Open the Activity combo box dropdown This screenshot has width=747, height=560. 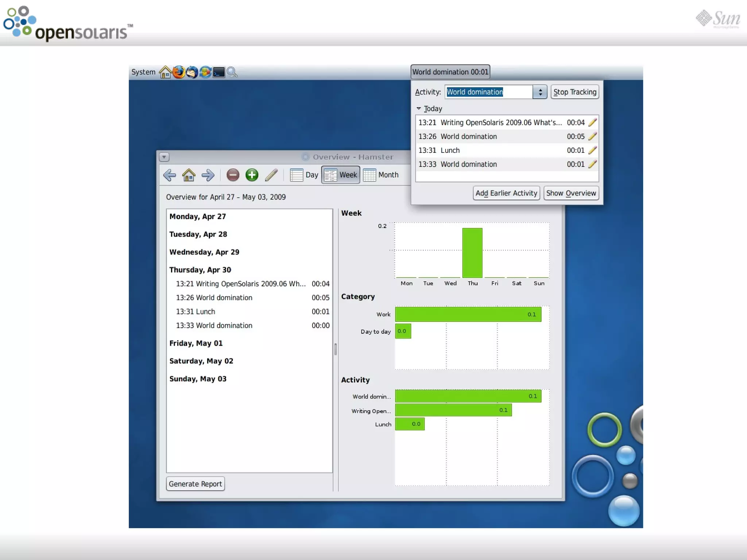pyautogui.click(x=540, y=92)
